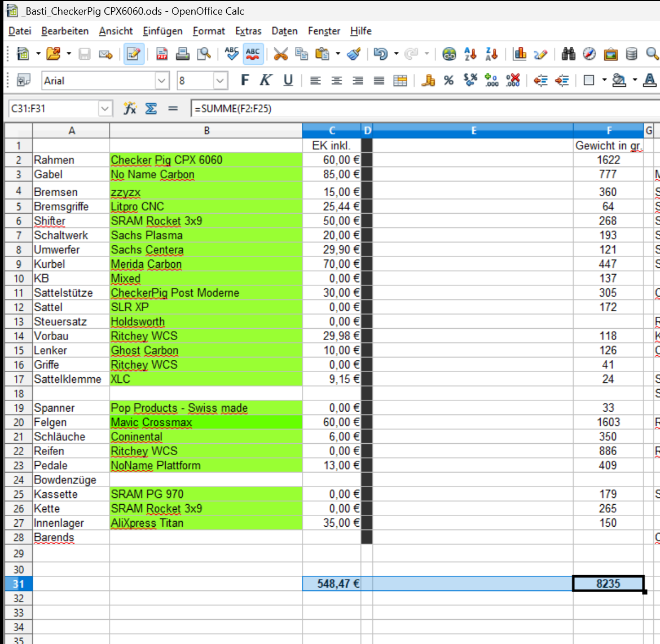The width and height of the screenshot is (660, 644).
Task: Select column B header
Action: pos(206,131)
